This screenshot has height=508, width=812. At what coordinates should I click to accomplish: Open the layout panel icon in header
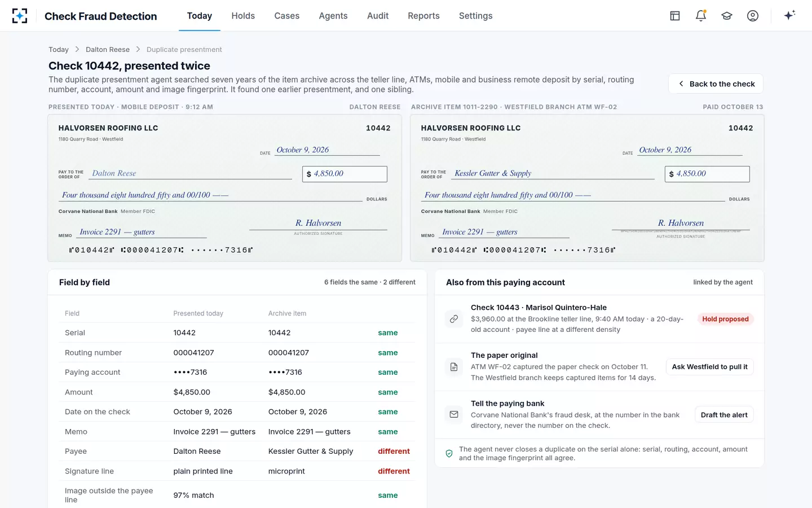[x=675, y=16]
